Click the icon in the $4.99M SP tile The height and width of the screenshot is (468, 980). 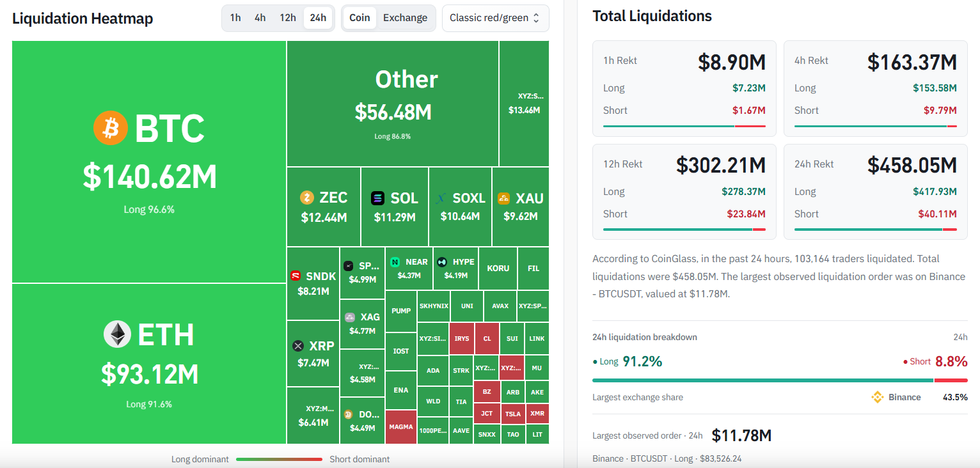[349, 266]
